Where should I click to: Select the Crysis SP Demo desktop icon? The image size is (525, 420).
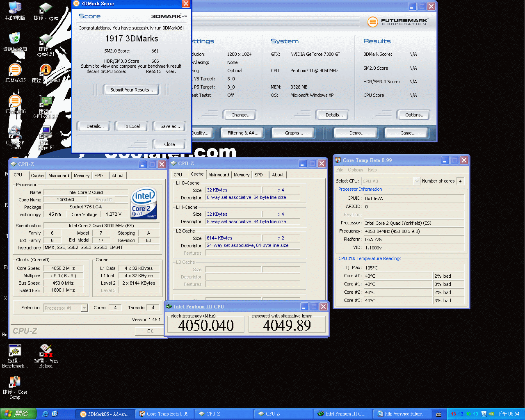tap(15, 138)
